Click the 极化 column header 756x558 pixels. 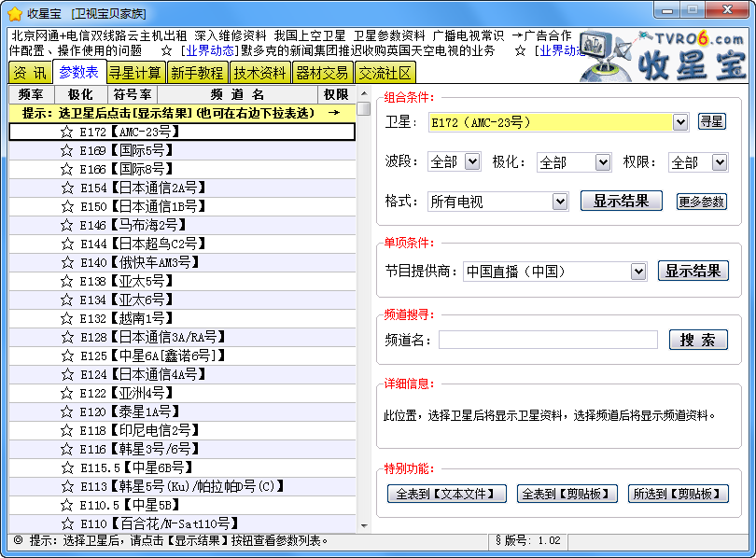pyautogui.click(x=81, y=94)
